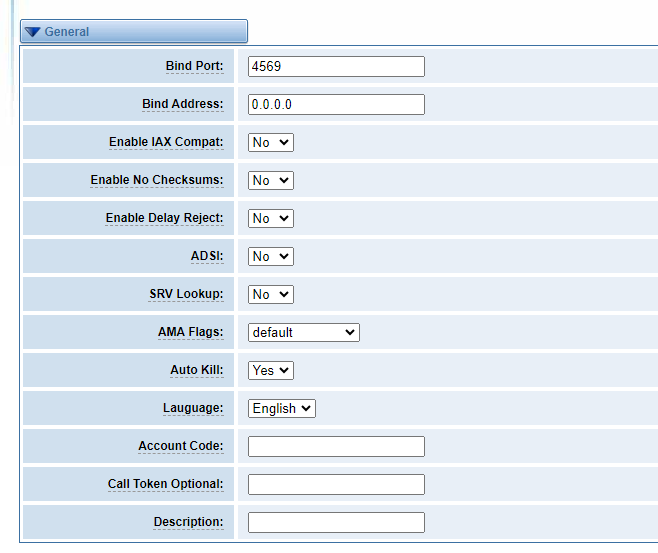Open the ADSI dropdown
658x553 pixels.
(x=271, y=256)
